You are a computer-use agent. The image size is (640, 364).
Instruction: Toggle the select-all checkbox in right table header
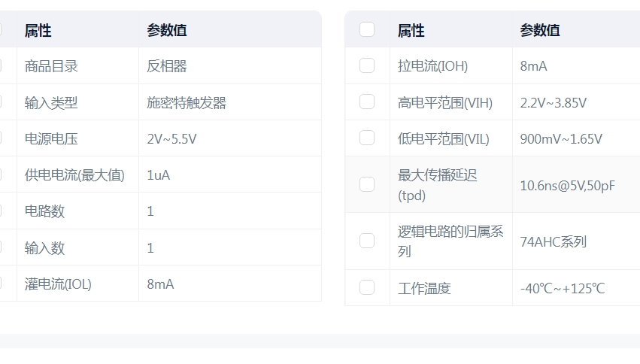coord(367,29)
